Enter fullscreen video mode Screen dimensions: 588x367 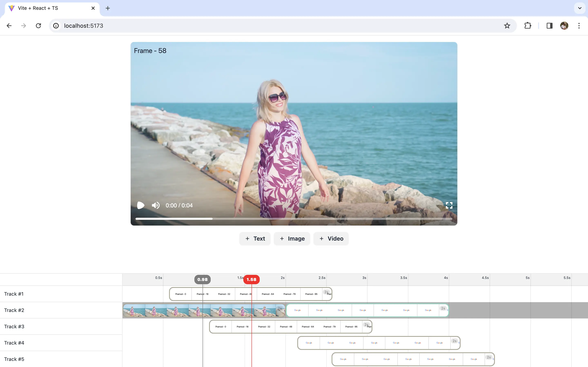(449, 205)
